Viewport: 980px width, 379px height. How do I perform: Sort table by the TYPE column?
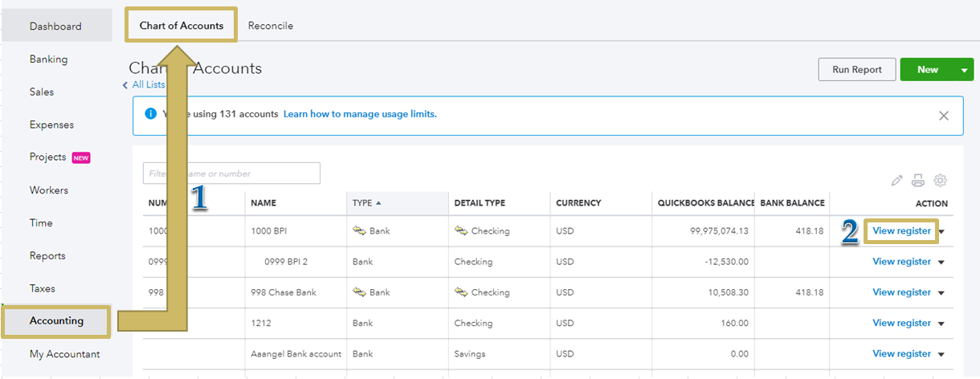point(367,203)
